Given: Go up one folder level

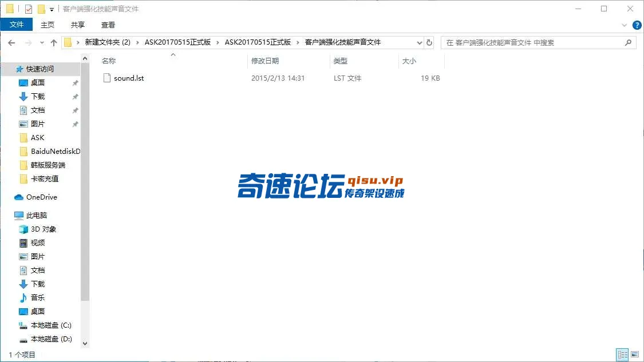Looking at the screenshot, I should 54,43.
